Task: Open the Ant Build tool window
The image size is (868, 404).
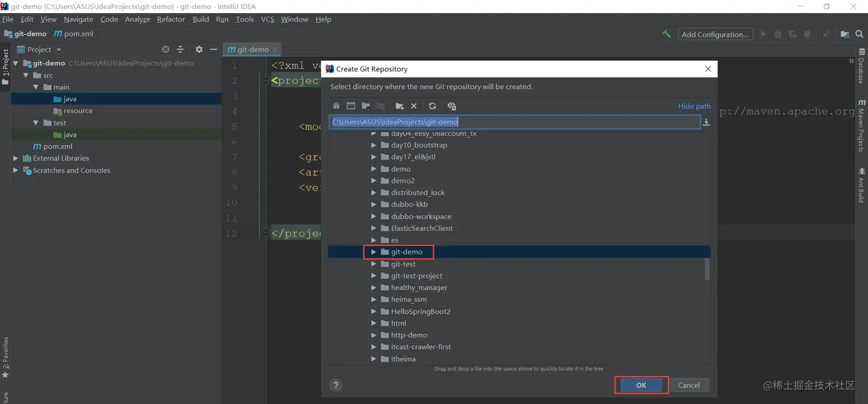Action: coord(861,185)
